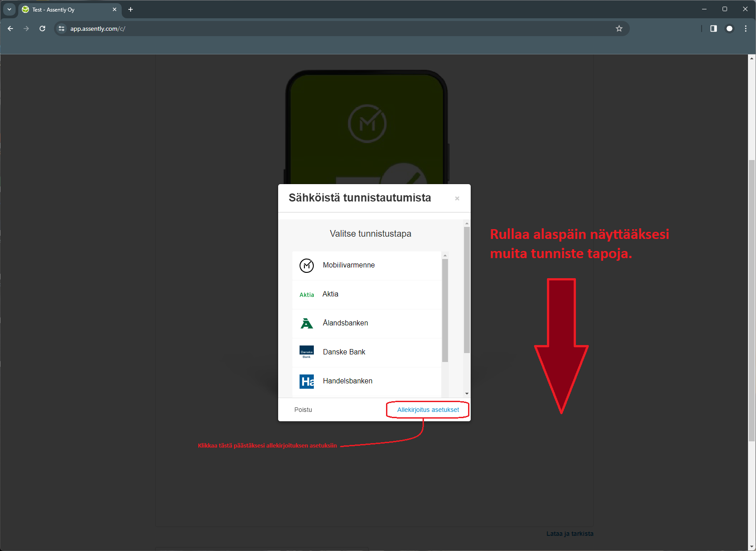This screenshot has height=551, width=756.
Task: Select the Test - Assently Oy tab
Action: [70, 9]
